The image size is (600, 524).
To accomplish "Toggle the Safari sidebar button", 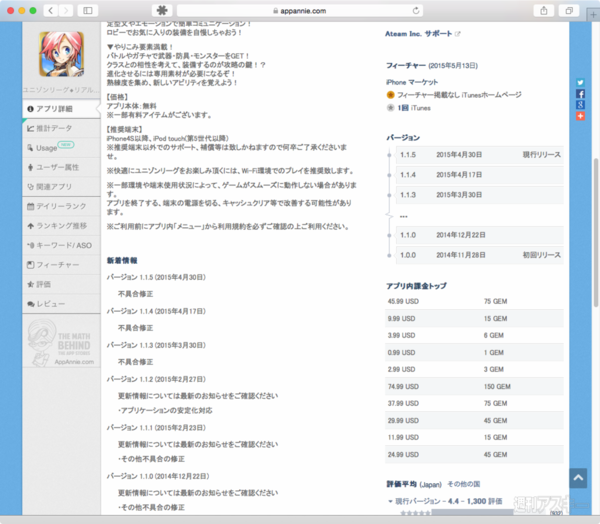I will [x=88, y=11].
